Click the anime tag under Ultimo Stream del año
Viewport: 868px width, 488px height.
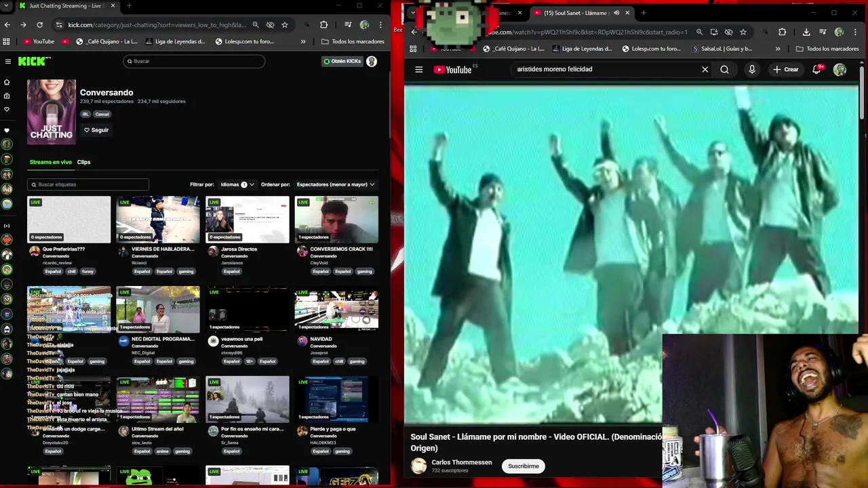click(x=162, y=451)
